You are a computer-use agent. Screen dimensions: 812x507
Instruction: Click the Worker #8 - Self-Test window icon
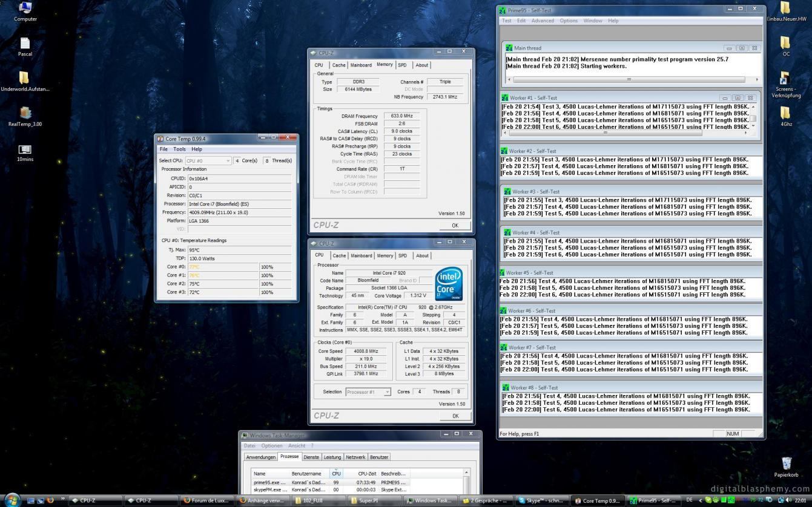(506, 387)
